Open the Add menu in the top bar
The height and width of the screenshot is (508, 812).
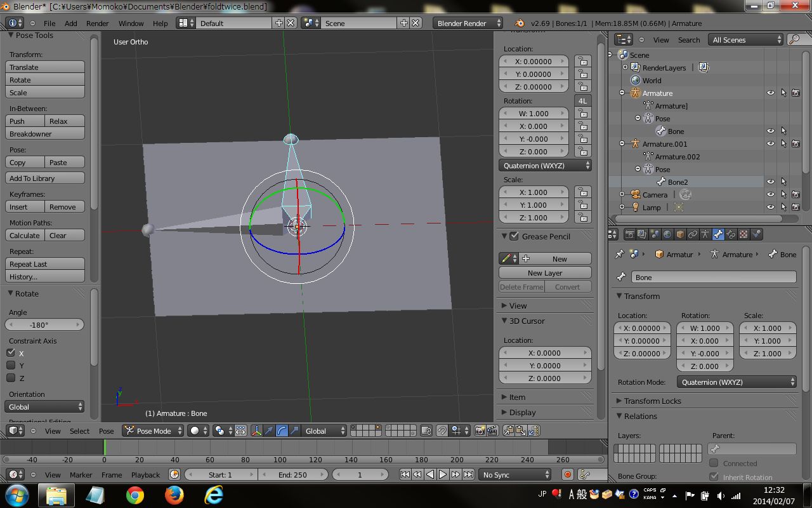[x=71, y=23]
